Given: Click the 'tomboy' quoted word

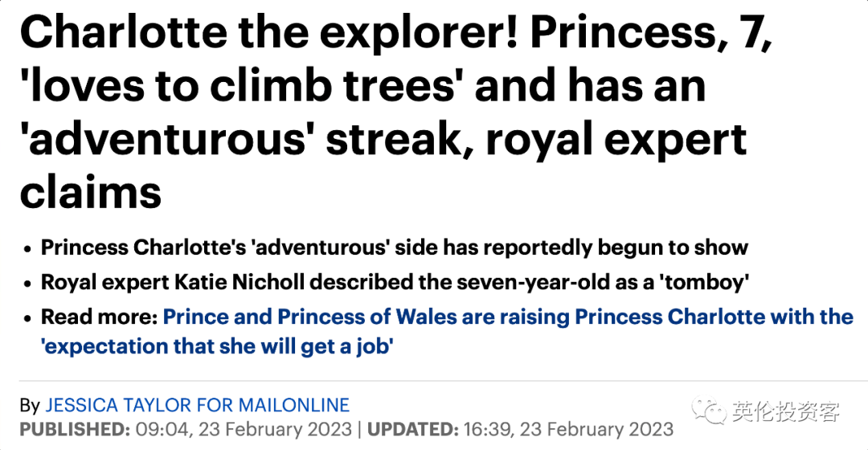Looking at the screenshot, I should (703, 282).
